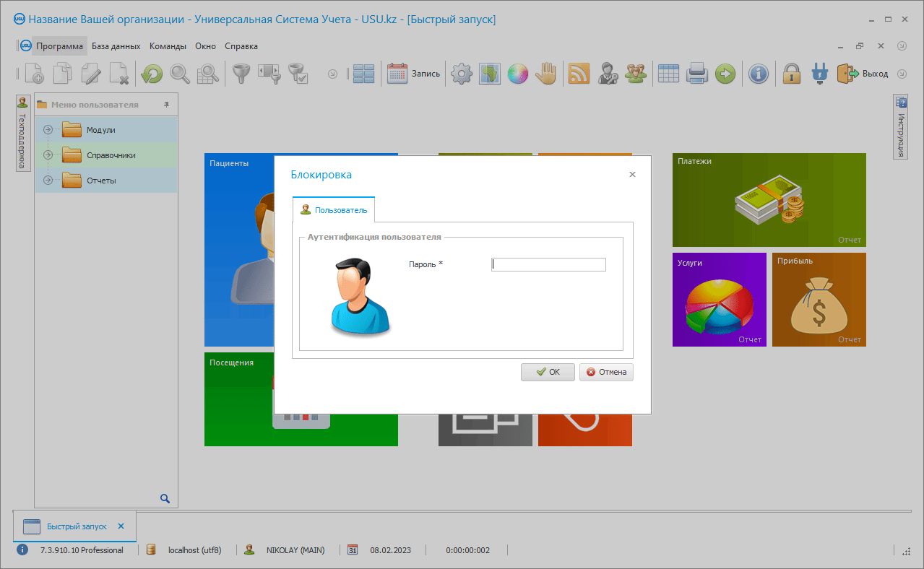Click the blue info circle toolbar icon
The width and height of the screenshot is (924, 569).
(758, 74)
